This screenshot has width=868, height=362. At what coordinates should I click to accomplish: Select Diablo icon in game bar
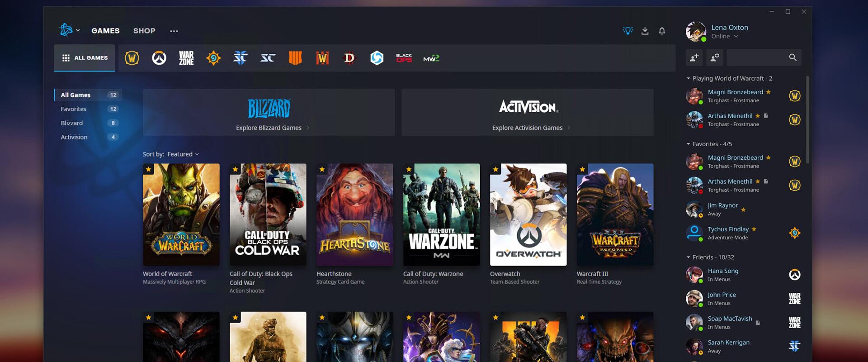tap(349, 58)
